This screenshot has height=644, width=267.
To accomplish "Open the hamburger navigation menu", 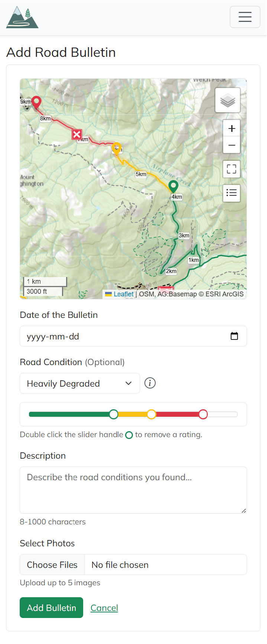I will click(x=245, y=17).
